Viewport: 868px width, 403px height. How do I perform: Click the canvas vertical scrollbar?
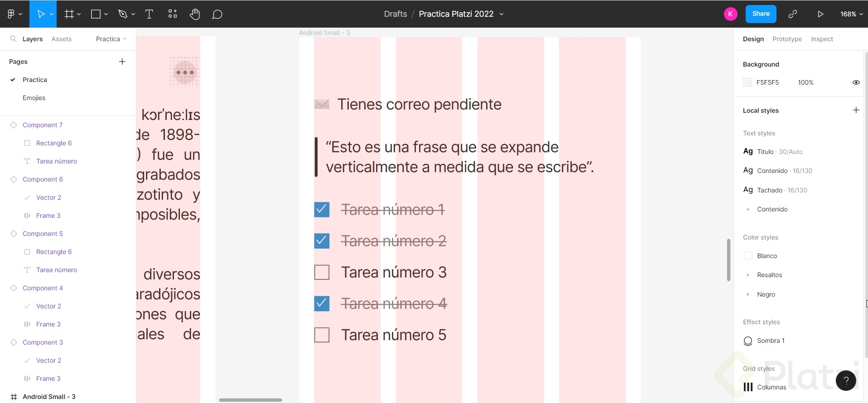click(x=728, y=259)
